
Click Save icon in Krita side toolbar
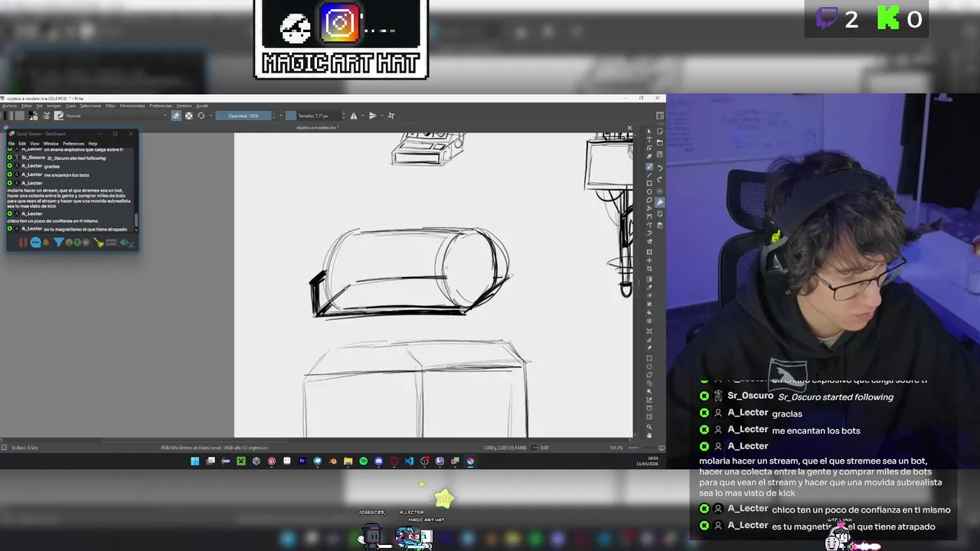point(660,154)
